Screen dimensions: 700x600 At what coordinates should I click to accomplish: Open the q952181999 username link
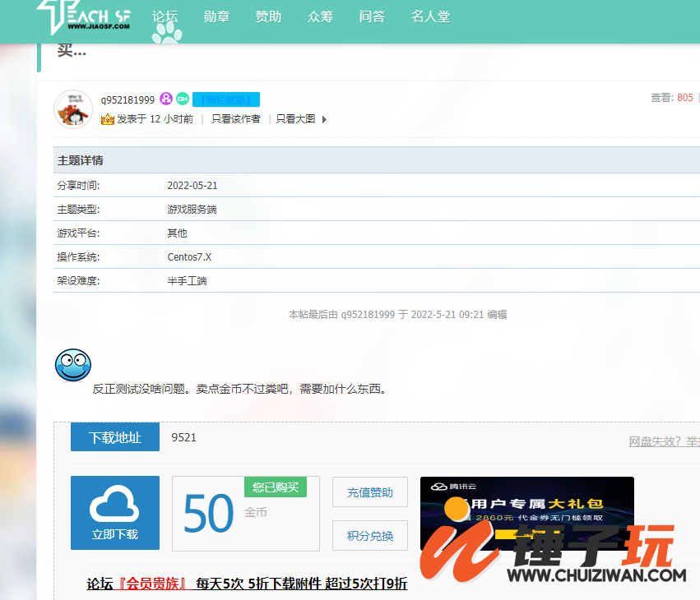(x=127, y=100)
